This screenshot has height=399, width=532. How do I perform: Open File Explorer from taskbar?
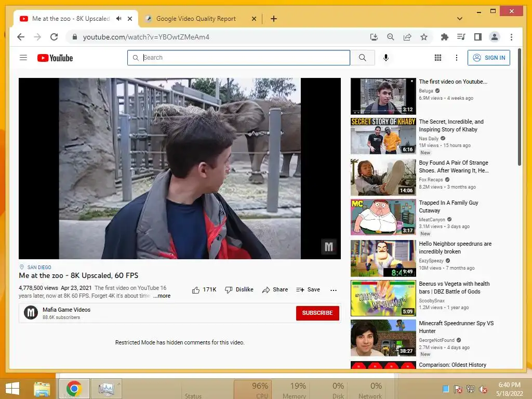(42, 389)
